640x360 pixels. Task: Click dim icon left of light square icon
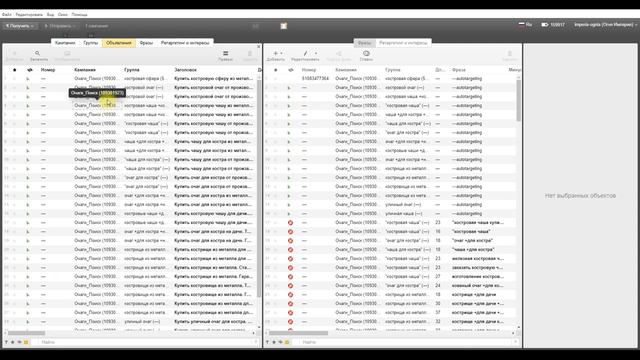256,26
